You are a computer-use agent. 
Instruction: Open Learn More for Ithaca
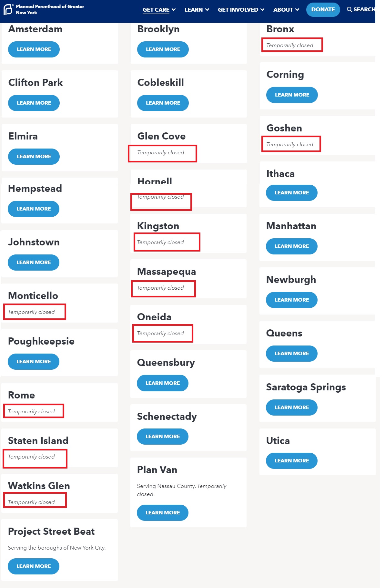click(292, 193)
